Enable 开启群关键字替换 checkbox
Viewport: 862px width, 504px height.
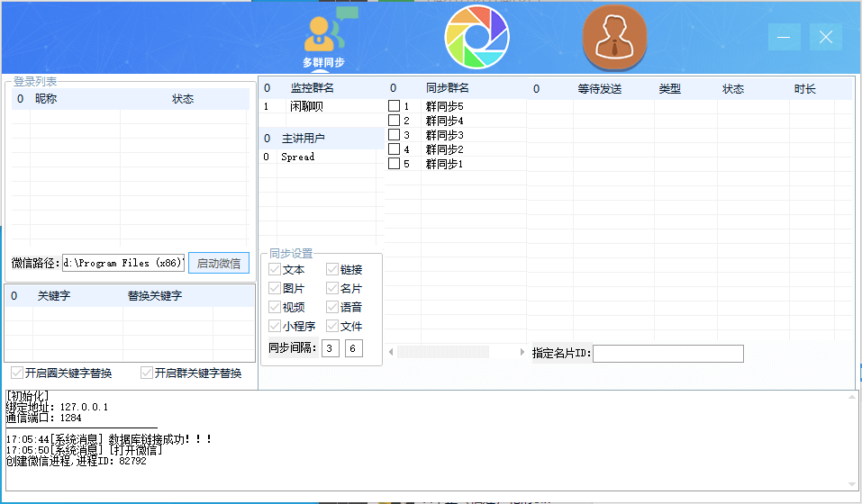pyautogui.click(x=146, y=373)
